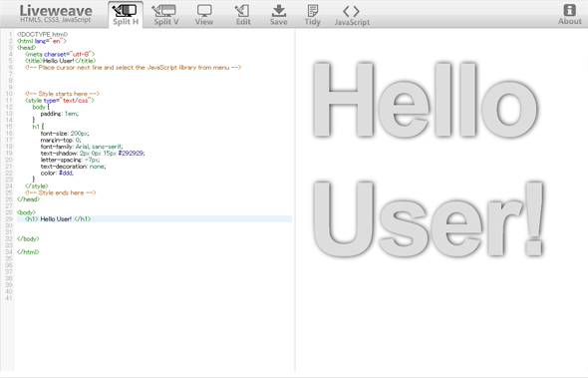Open the Edit mode

coord(243,15)
